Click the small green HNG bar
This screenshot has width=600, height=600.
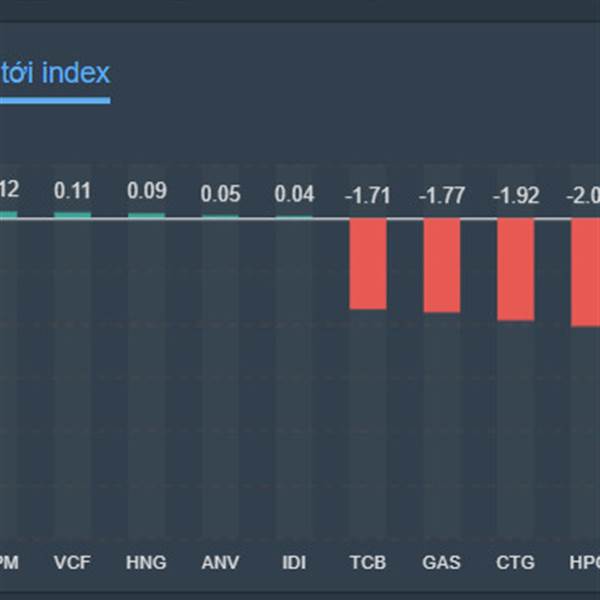click(x=147, y=215)
